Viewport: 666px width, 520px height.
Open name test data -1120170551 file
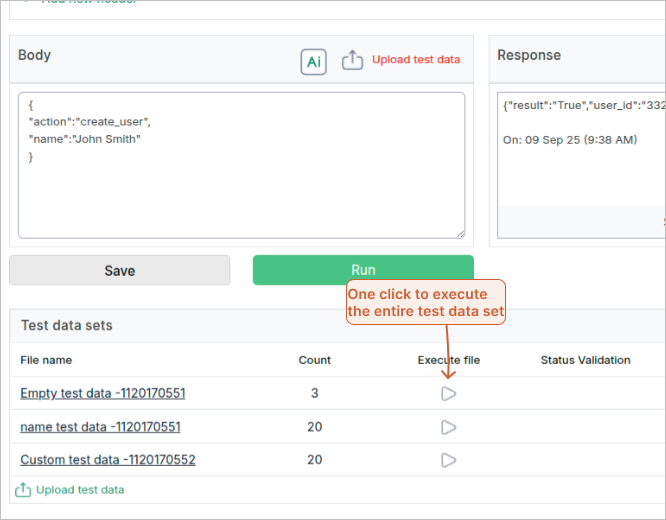[100, 427]
